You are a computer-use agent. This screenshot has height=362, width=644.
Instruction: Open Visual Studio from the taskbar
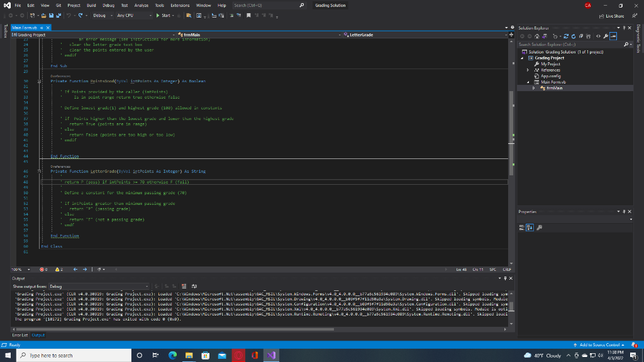[x=272, y=354]
